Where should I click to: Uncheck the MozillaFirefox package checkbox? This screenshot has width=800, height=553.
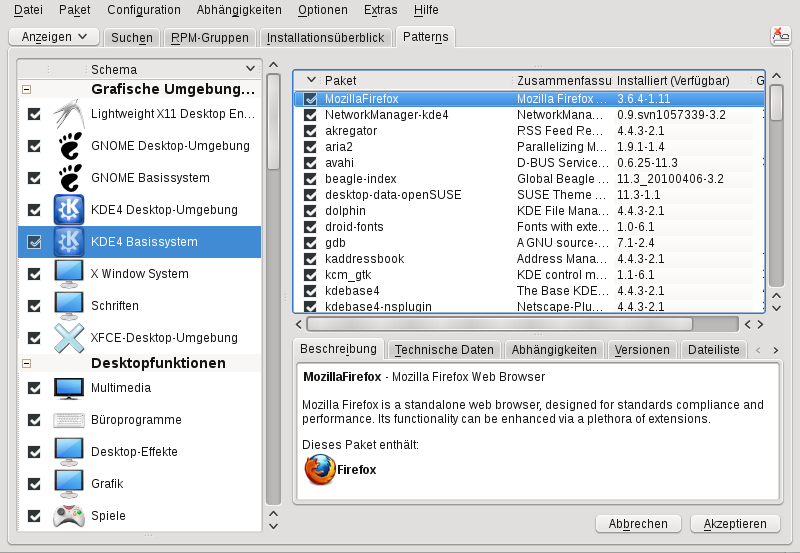tap(311, 100)
